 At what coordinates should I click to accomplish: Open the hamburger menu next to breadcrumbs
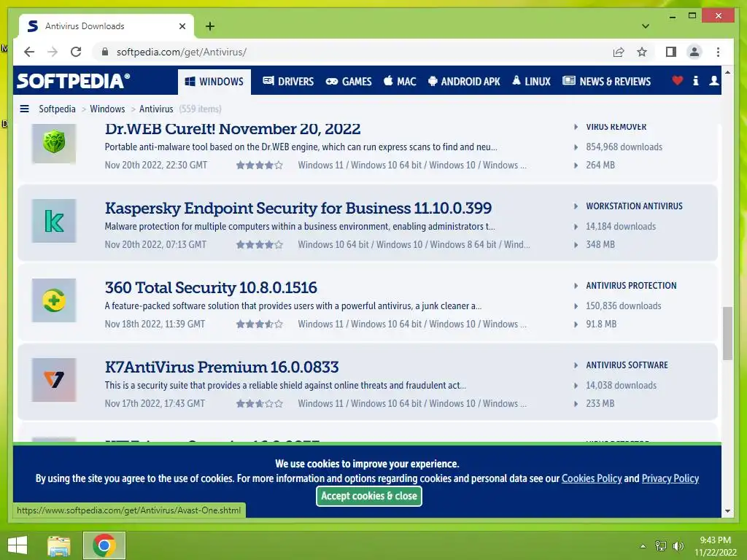[24, 109]
